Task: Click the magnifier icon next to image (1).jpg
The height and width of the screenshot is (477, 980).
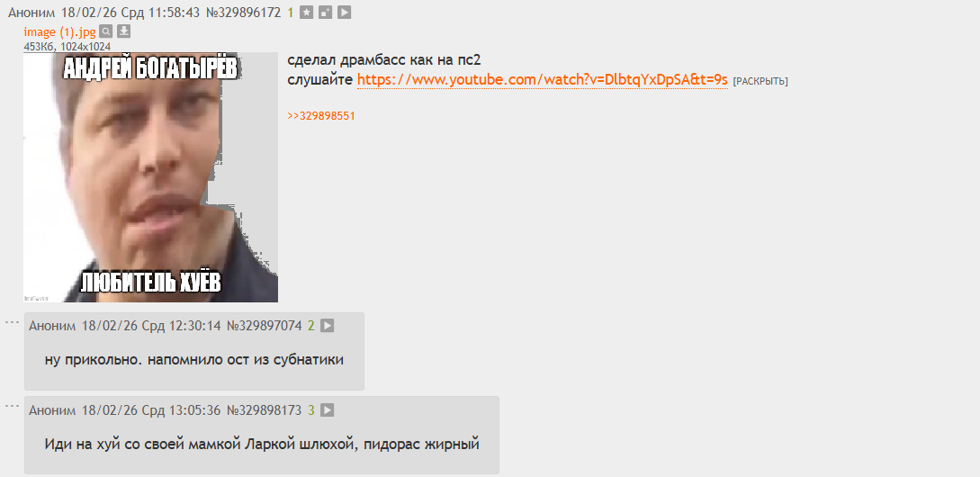Action: (106, 31)
